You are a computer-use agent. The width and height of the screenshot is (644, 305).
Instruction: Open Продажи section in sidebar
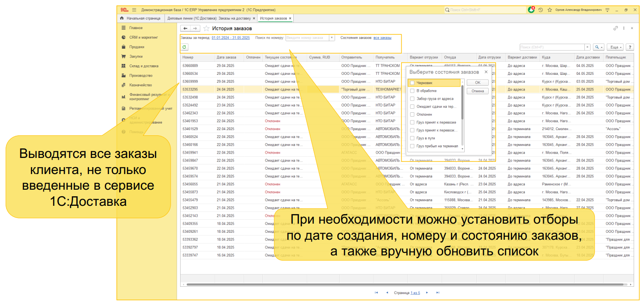tap(137, 47)
